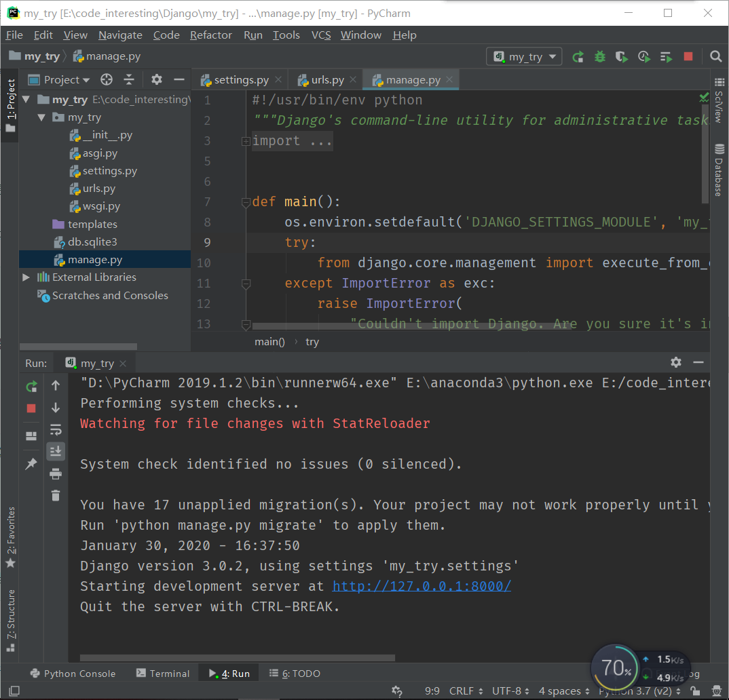Open the Profile run icon
Image resolution: width=729 pixels, height=700 pixels.
[644, 57]
